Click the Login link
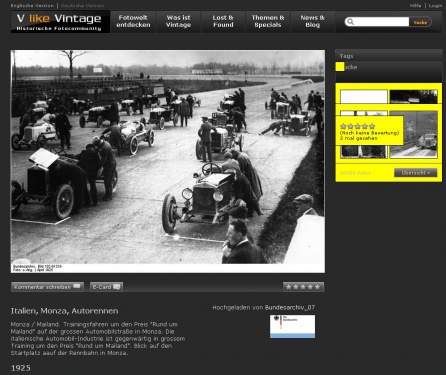This screenshot has height=375, width=446. (435, 6)
